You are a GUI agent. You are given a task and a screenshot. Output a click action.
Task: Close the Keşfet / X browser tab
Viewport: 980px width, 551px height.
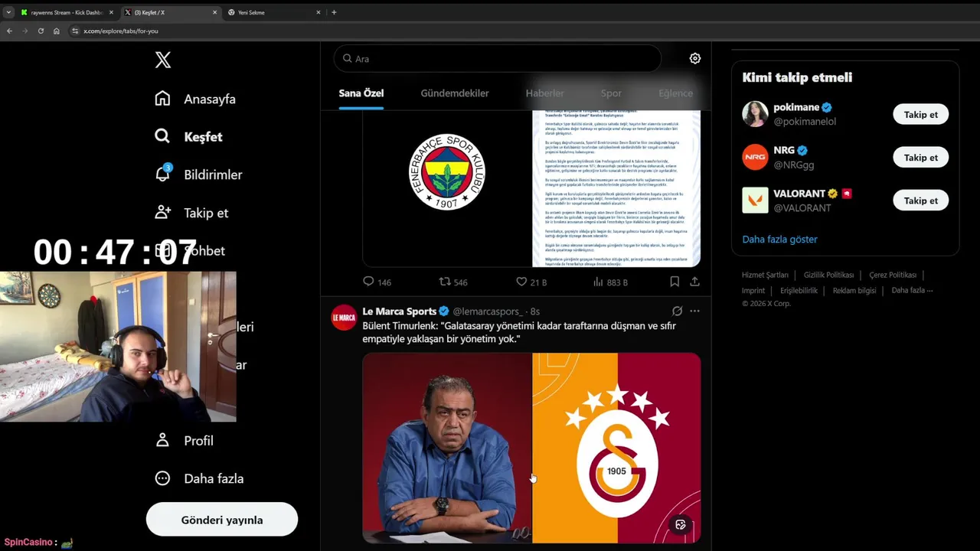point(214,12)
